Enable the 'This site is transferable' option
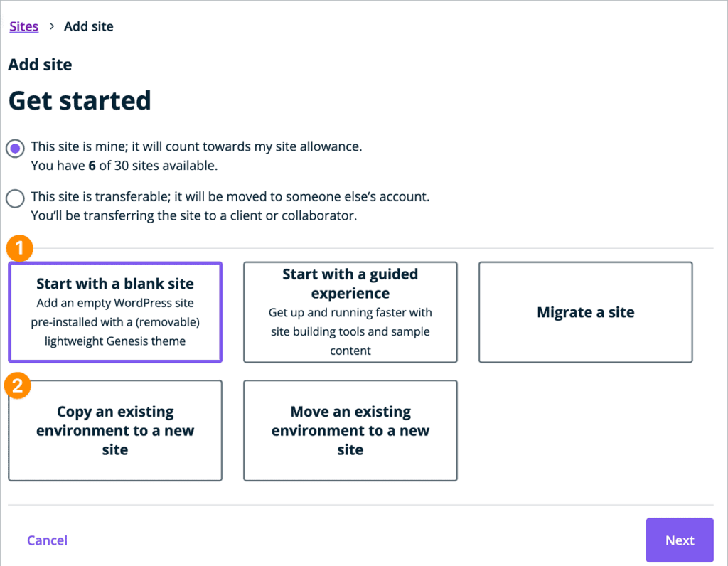This screenshot has width=728, height=566. click(x=15, y=199)
